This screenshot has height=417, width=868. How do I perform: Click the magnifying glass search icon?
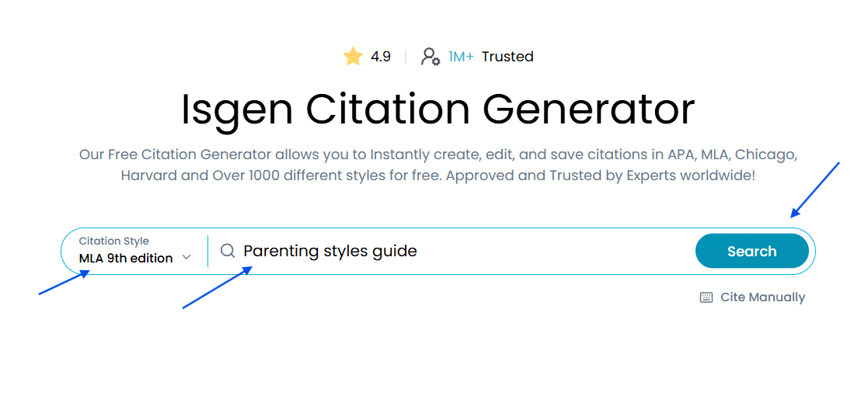pyautogui.click(x=228, y=251)
